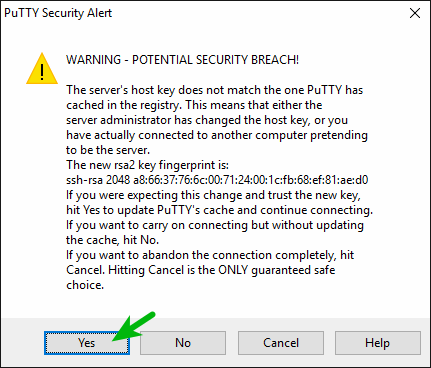
Task: Click Yes to update PuTTY's cache
Action: pyautogui.click(x=87, y=343)
